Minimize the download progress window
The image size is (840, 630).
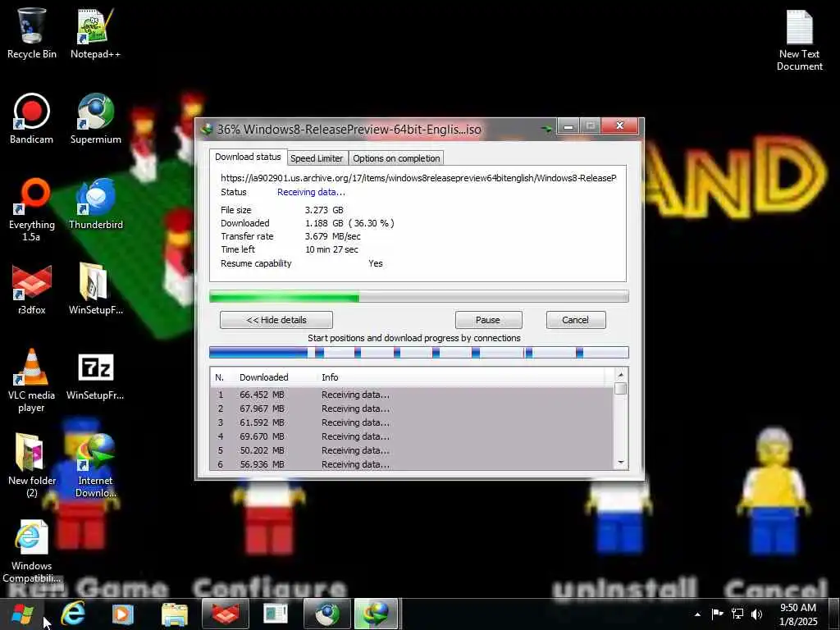pyautogui.click(x=568, y=126)
